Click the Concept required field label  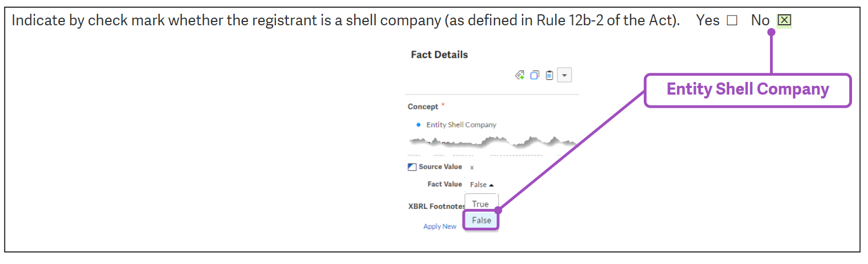pos(423,107)
